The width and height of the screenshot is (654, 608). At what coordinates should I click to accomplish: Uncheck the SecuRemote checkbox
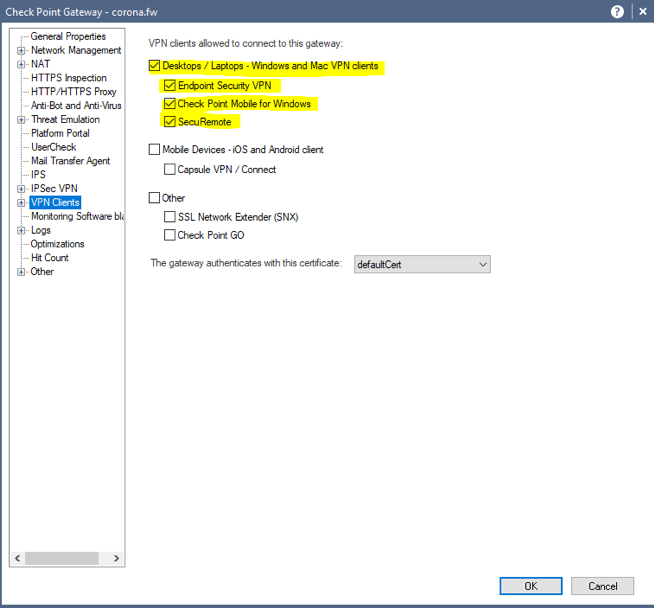(x=170, y=122)
